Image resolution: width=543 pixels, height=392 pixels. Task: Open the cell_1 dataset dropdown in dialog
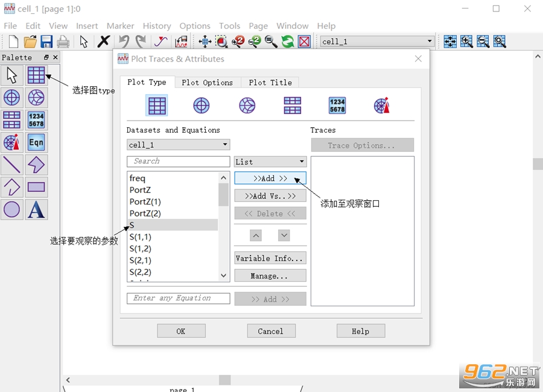(179, 145)
